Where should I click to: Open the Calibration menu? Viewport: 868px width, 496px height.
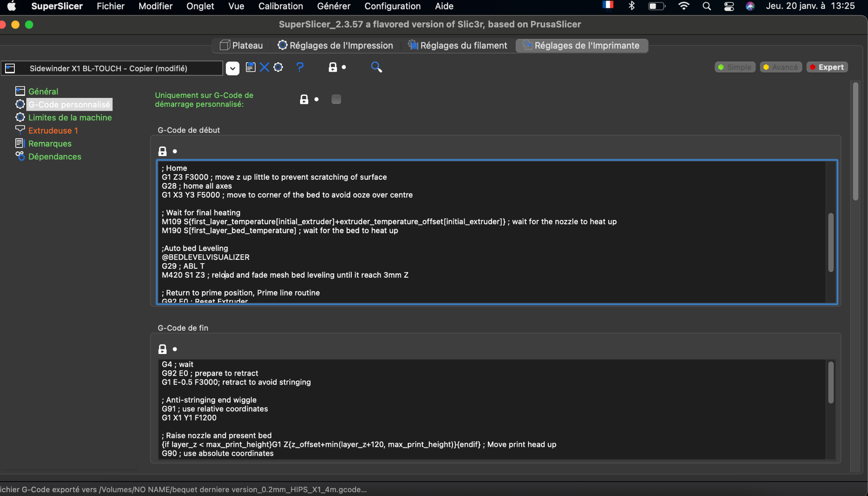click(281, 6)
